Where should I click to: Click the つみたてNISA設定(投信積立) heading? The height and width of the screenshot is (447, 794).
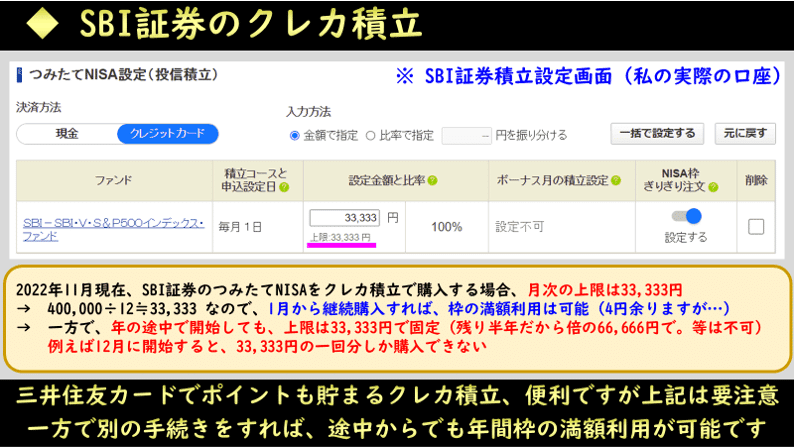click(124, 75)
